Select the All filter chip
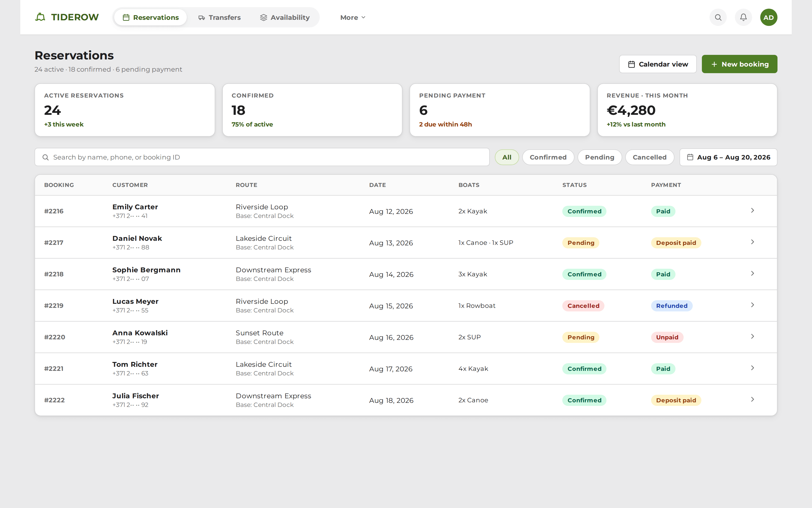 click(x=507, y=157)
